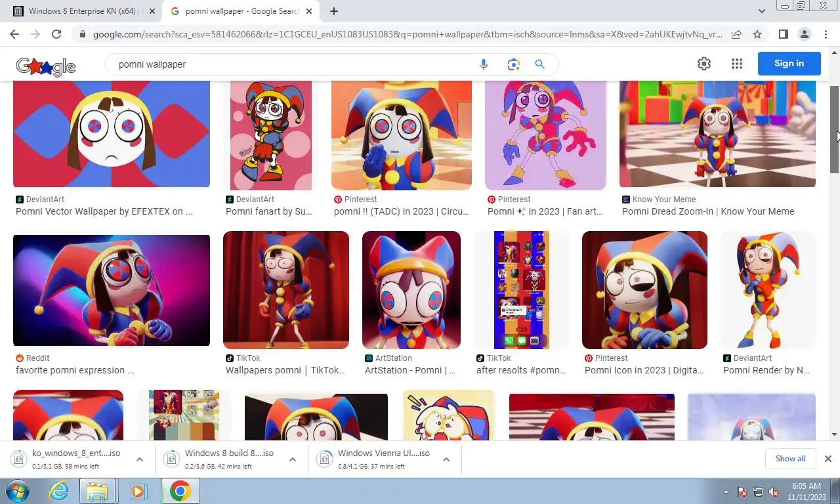Expand options for ko_windows_8_ent iso download

pyautogui.click(x=139, y=459)
